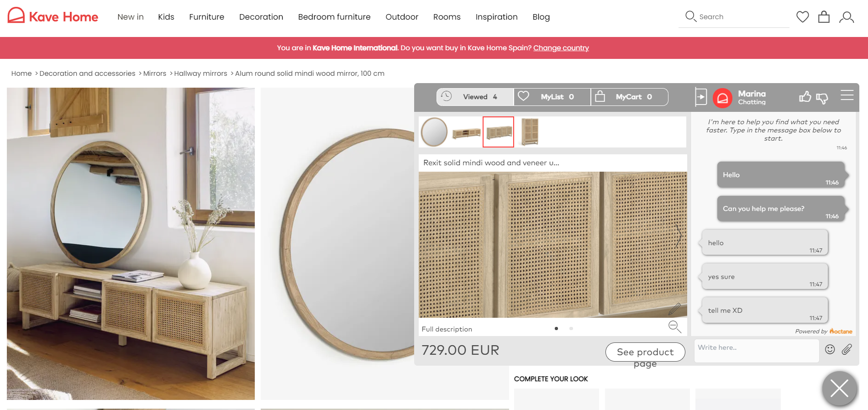Open the MyCart tab
Viewport: 868px width, 410px height.
629,97
